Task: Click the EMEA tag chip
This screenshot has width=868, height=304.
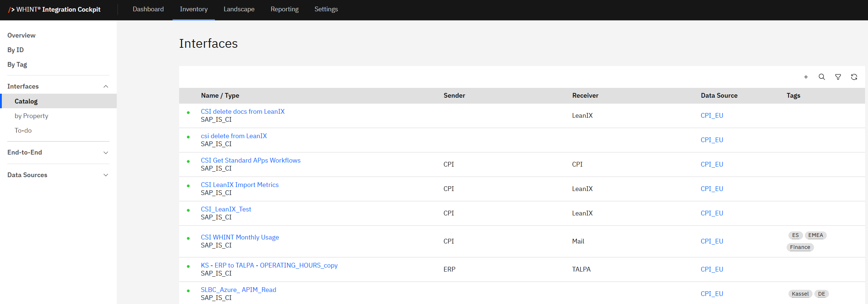Action: point(815,235)
